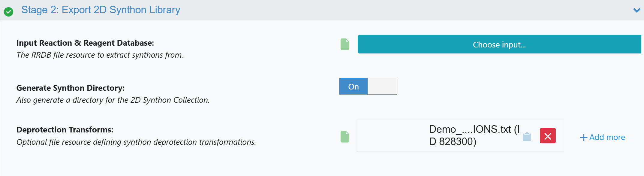Click the clipboard icon next to Demo file

pyautogui.click(x=527, y=137)
